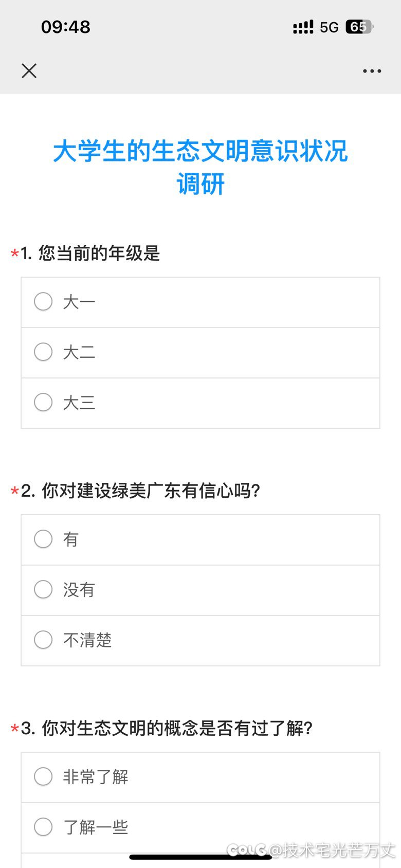Tap question 1 heading 您当前的年级是
401x868 pixels.
point(90,253)
